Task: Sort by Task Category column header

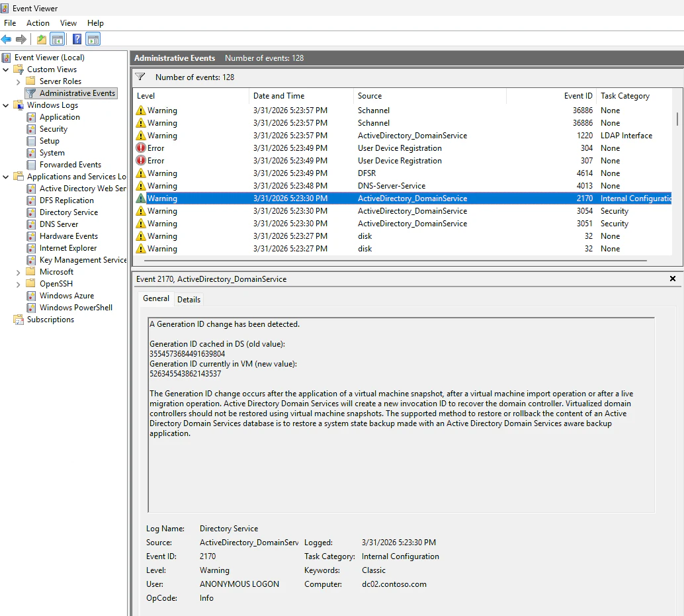Action: tap(634, 96)
